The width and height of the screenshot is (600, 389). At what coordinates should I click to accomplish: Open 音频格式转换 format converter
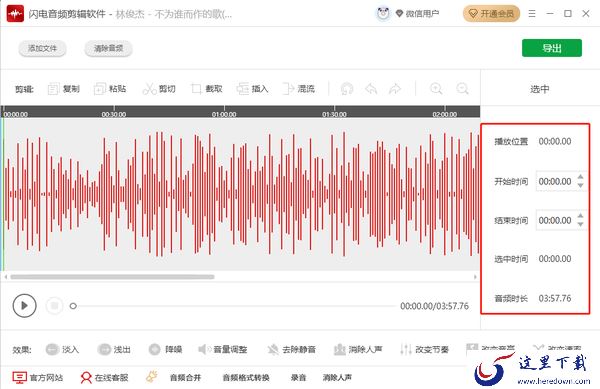(x=246, y=378)
